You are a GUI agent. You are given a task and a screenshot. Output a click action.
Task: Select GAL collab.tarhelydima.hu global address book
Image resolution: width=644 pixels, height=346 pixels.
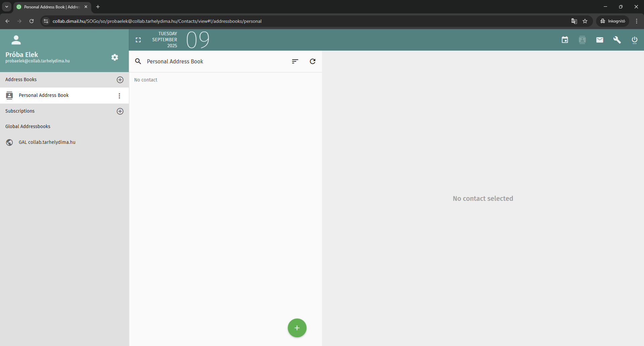(x=47, y=142)
